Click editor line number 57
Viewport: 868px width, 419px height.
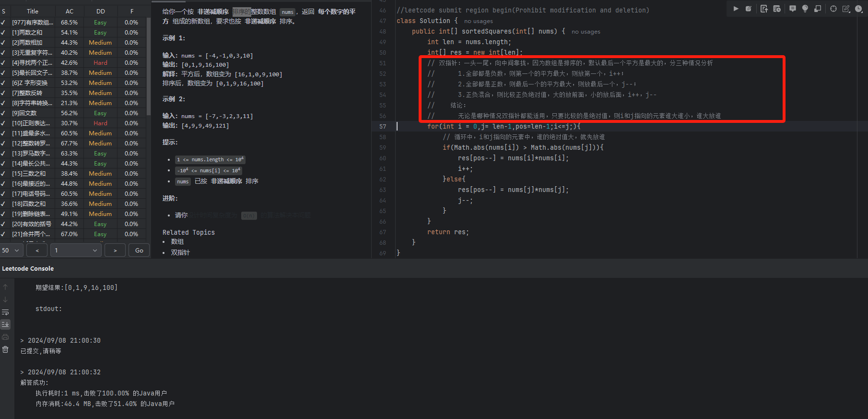pos(383,126)
